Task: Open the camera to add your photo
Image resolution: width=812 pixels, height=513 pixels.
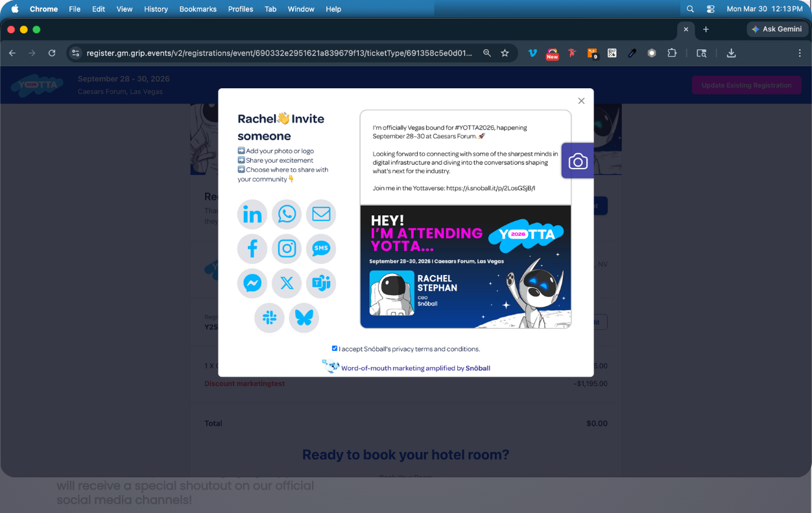Action: tap(578, 161)
